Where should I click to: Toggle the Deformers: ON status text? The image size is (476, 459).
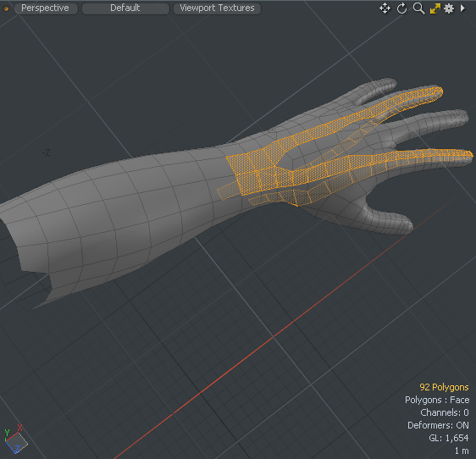(438, 425)
